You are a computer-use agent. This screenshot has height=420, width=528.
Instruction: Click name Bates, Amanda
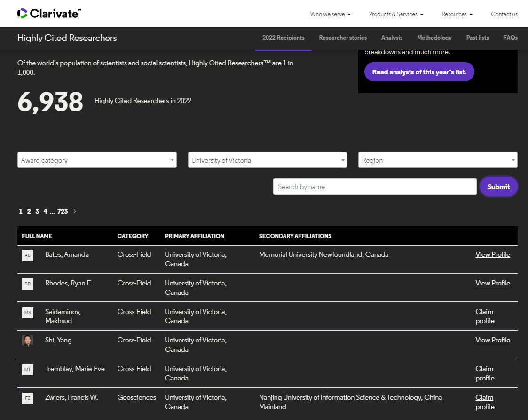pyautogui.click(x=67, y=254)
